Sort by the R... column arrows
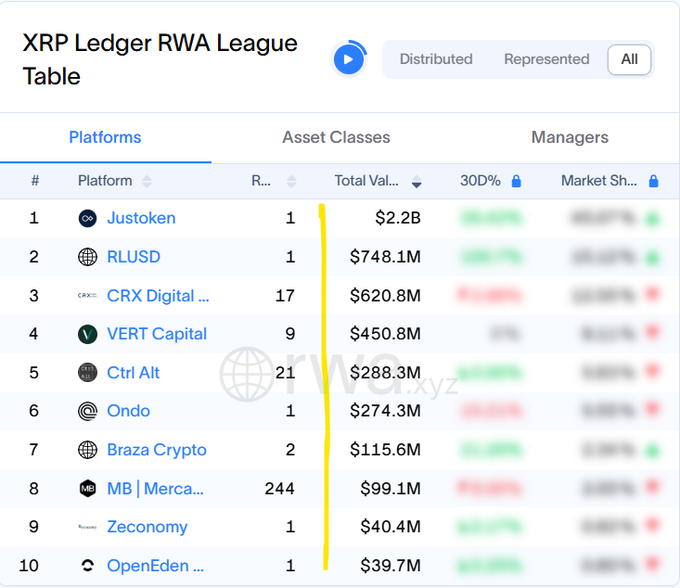Viewport: 680px width, 588px height. coord(291,181)
